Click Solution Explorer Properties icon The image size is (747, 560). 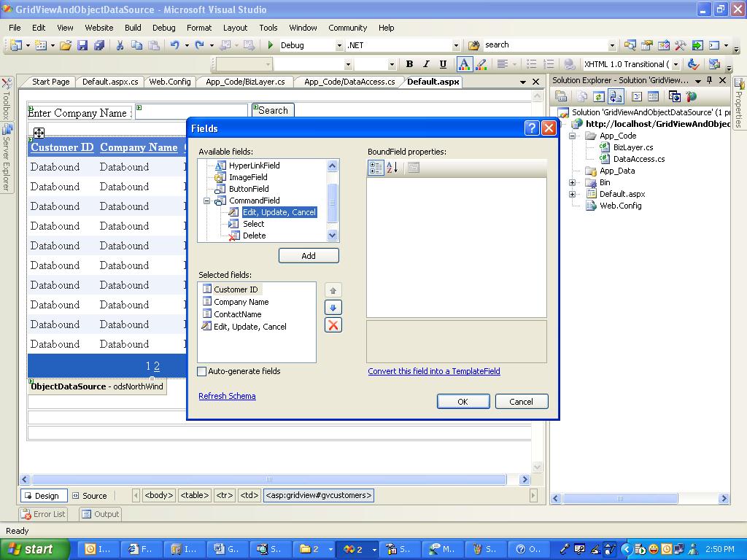click(x=562, y=97)
